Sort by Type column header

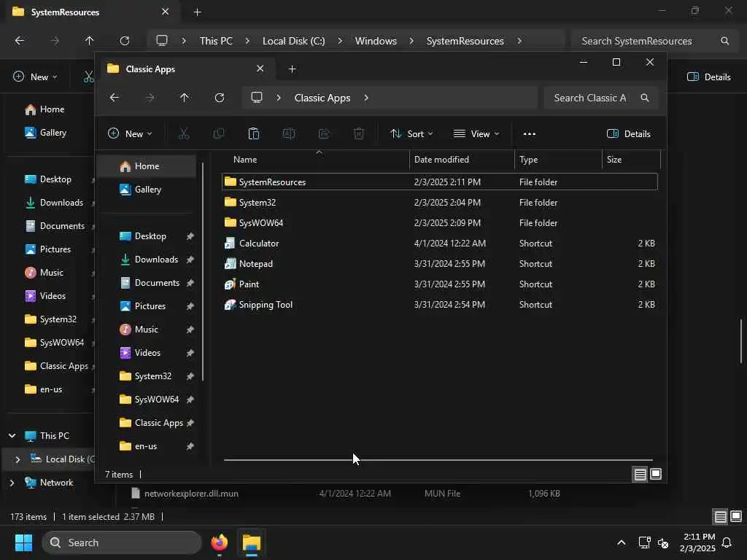point(558,160)
